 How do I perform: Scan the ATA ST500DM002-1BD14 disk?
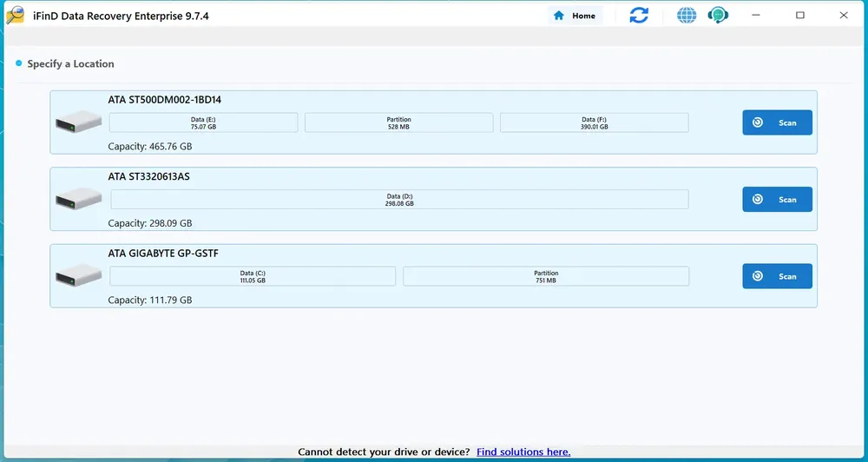(777, 122)
